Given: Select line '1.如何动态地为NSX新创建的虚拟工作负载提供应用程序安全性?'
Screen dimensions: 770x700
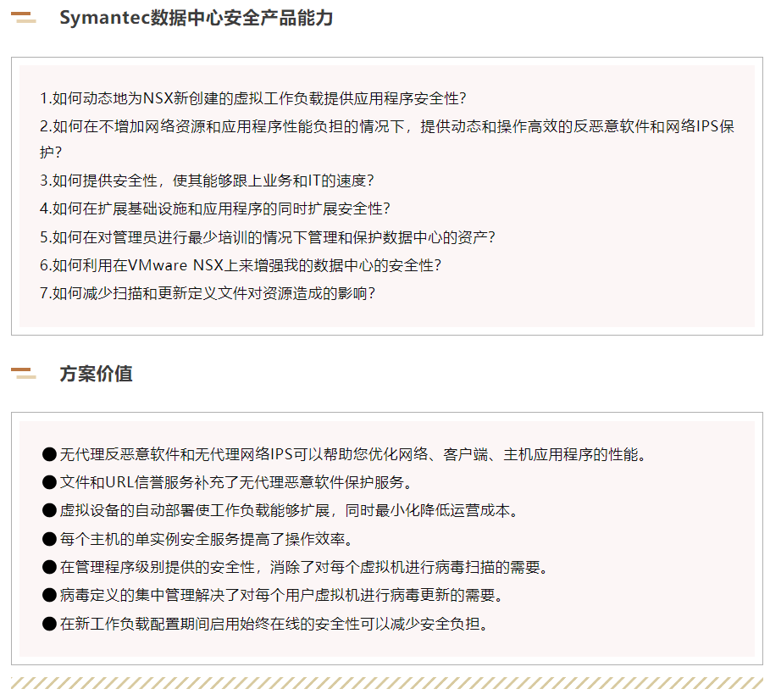Looking at the screenshot, I should (253, 98).
